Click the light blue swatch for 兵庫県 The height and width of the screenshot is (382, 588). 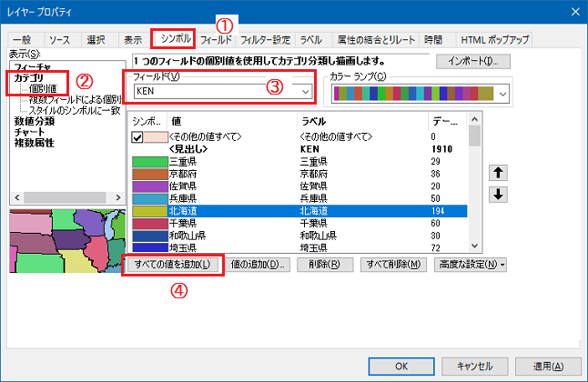[149, 198]
